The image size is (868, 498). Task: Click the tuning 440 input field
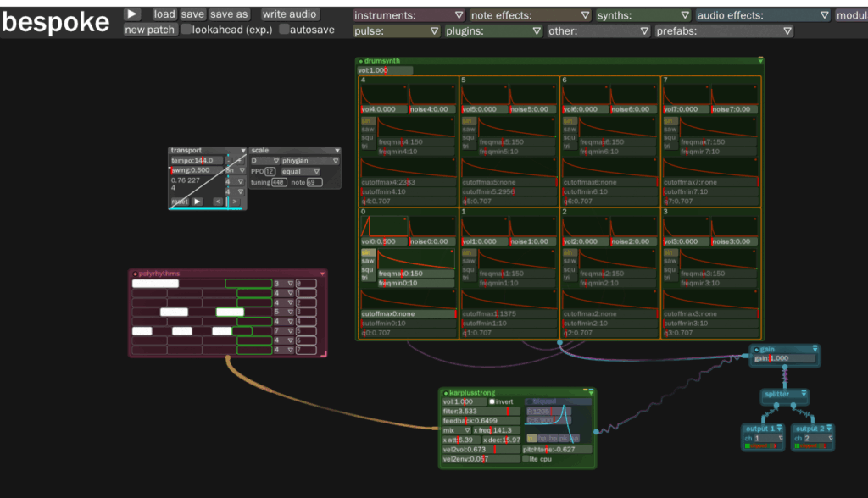click(278, 182)
